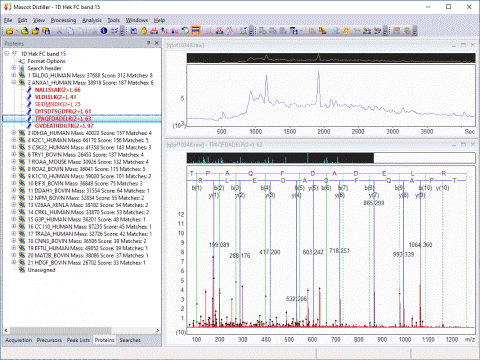Click the Copy pages icon in the toolbar
The image size is (480, 360).
(x=70, y=31)
